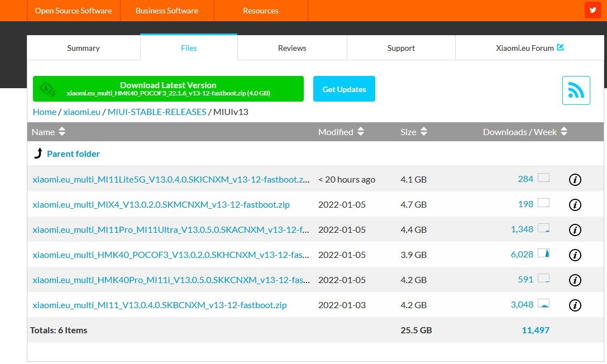
Task: Click the 198 weekly downloads count
Action: 525,204
